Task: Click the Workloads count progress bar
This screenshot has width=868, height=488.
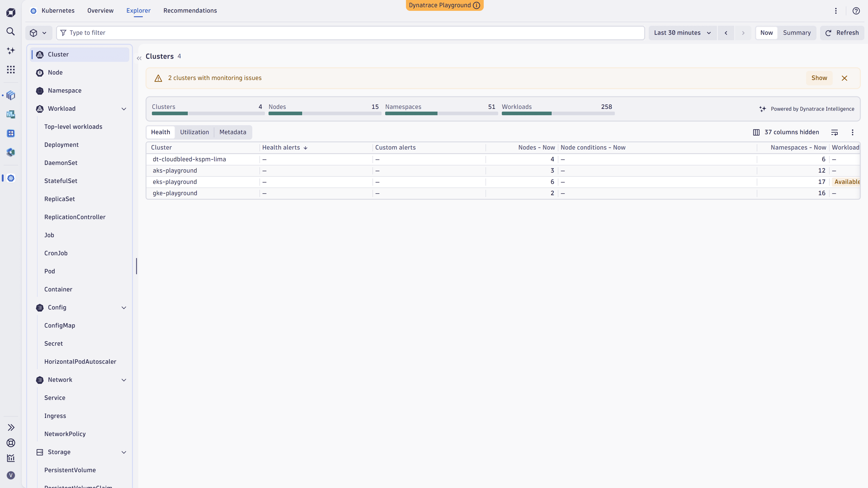Action: tap(558, 113)
